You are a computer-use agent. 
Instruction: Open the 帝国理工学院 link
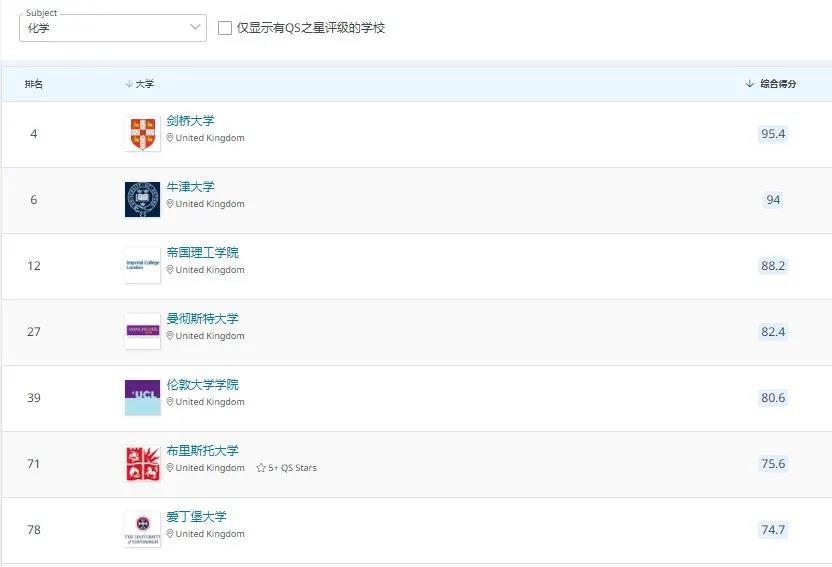tap(203, 252)
